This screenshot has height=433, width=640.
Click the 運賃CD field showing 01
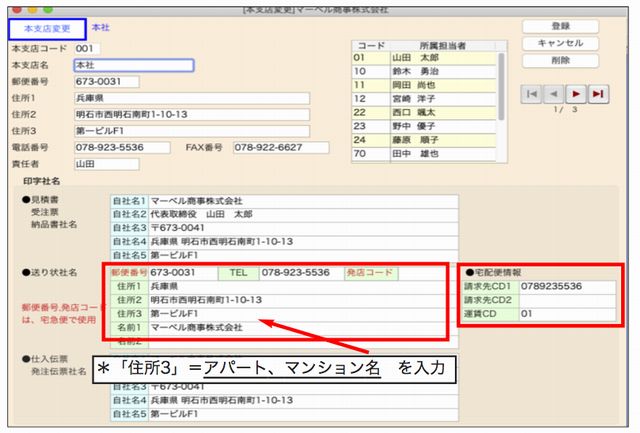563,313
